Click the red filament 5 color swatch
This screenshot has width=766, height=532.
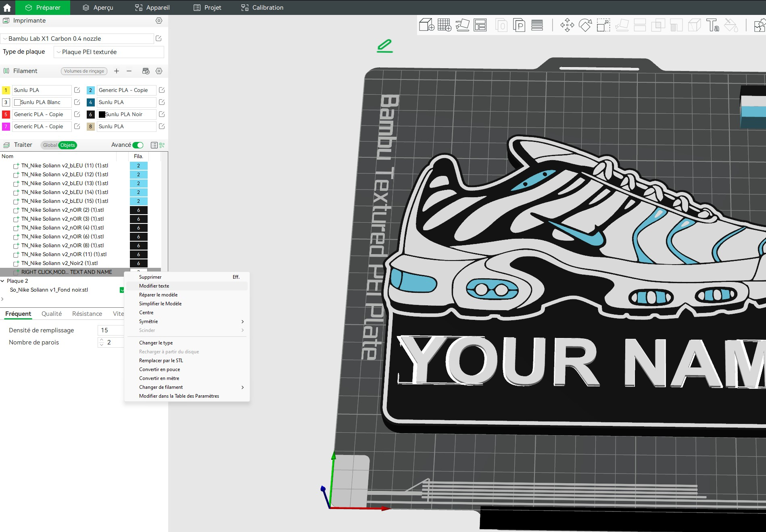(x=6, y=115)
